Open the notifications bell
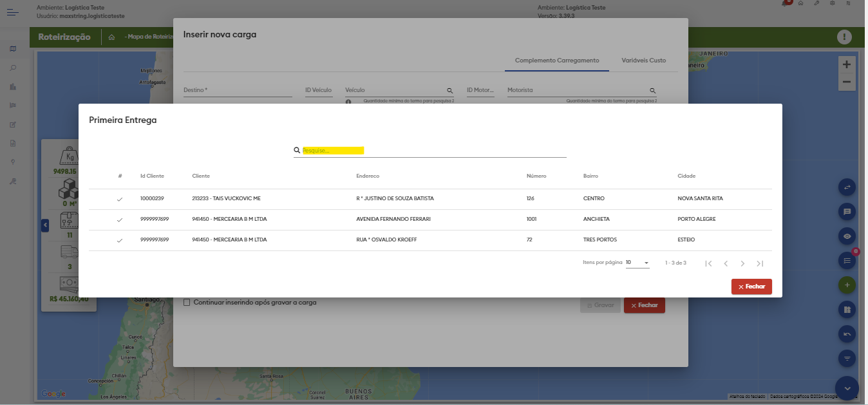The width and height of the screenshot is (868, 405). point(786,3)
